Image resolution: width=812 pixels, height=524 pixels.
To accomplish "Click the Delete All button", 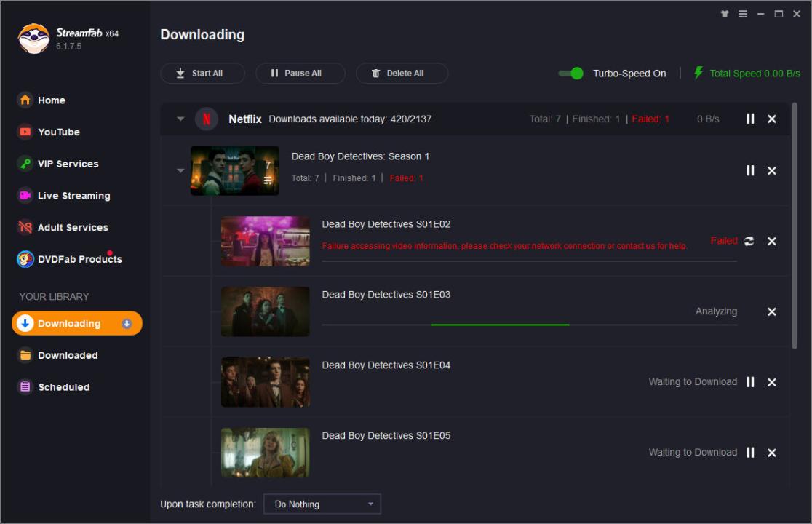I will [402, 74].
